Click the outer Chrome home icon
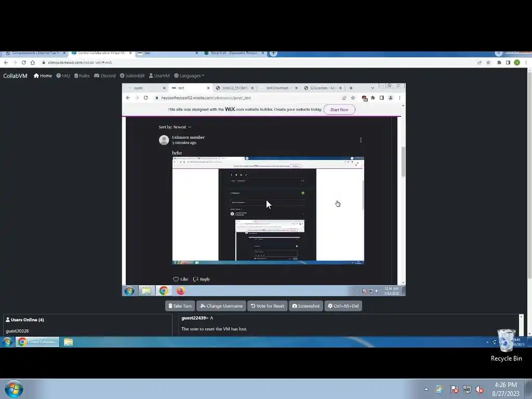This screenshot has height=399, width=532. 33,62
